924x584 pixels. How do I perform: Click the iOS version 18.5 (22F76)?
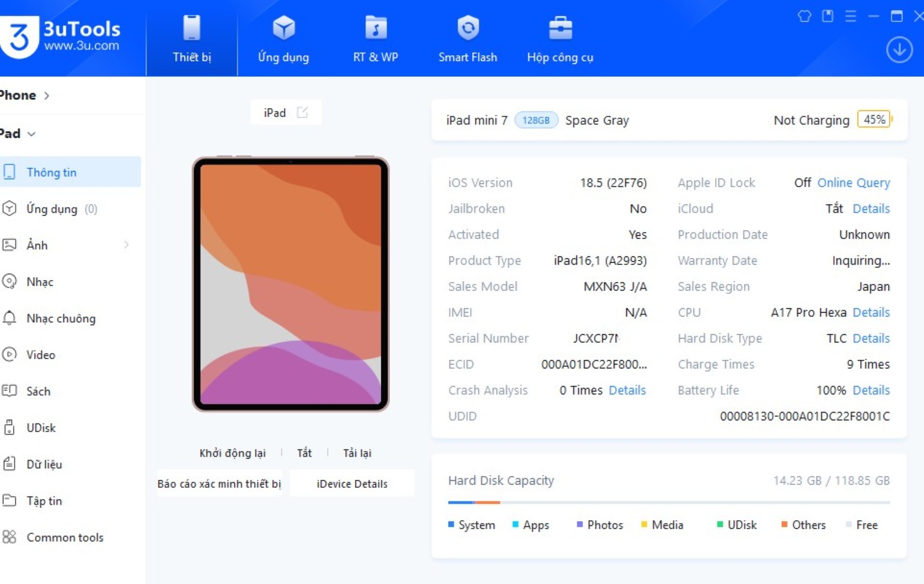point(613,183)
